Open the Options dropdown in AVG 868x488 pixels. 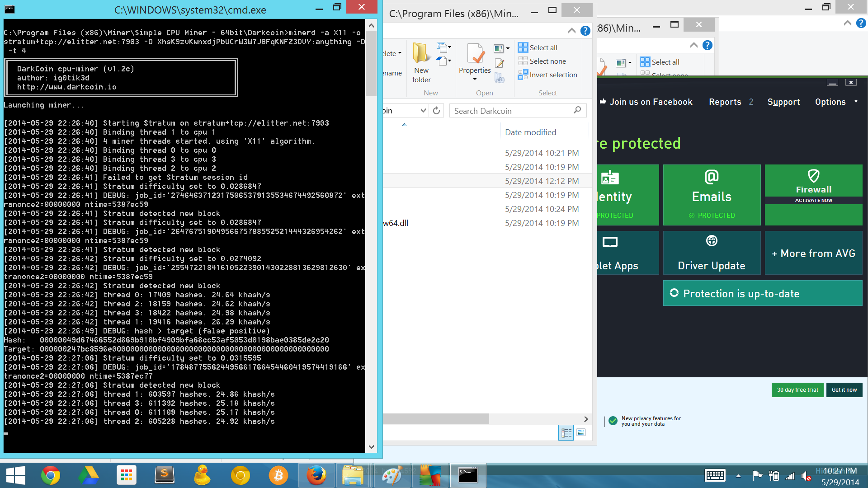click(836, 102)
